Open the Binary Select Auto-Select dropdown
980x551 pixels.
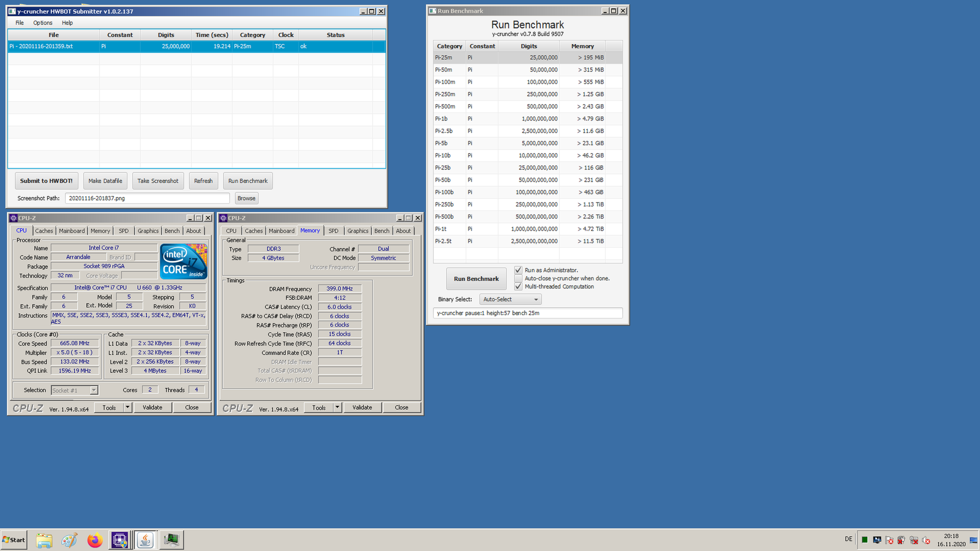(510, 299)
